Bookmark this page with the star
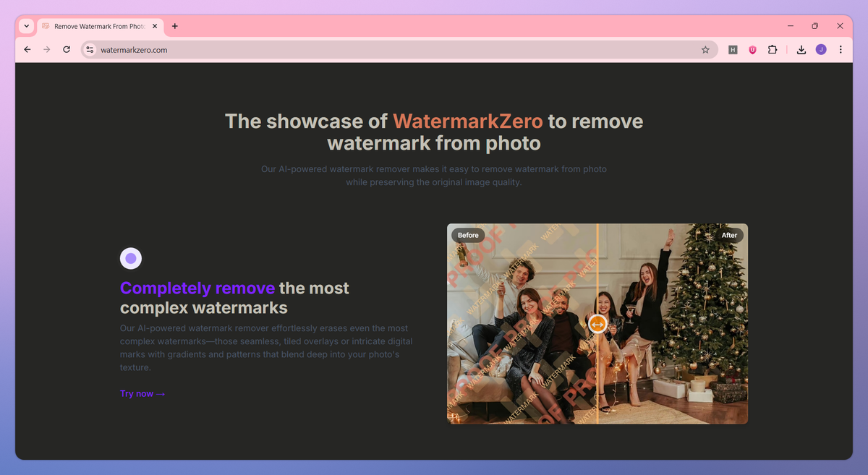The image size is (868, 475). (705, 50)
